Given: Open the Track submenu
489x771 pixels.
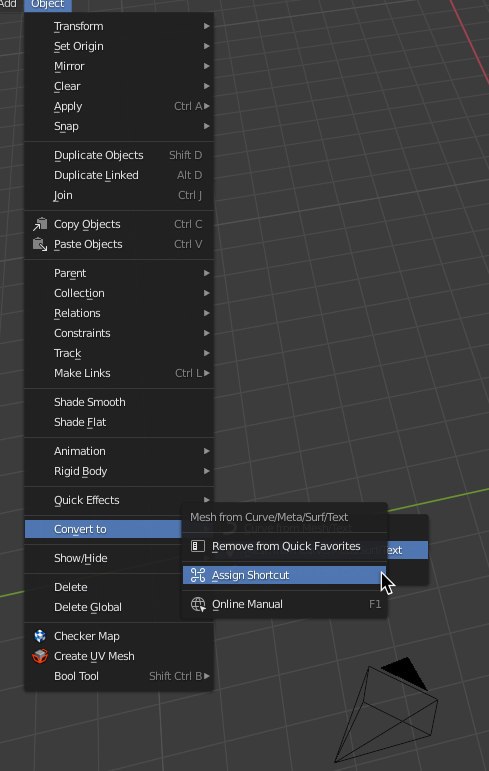Looking at the screenshot, I should tap(119, 353).
